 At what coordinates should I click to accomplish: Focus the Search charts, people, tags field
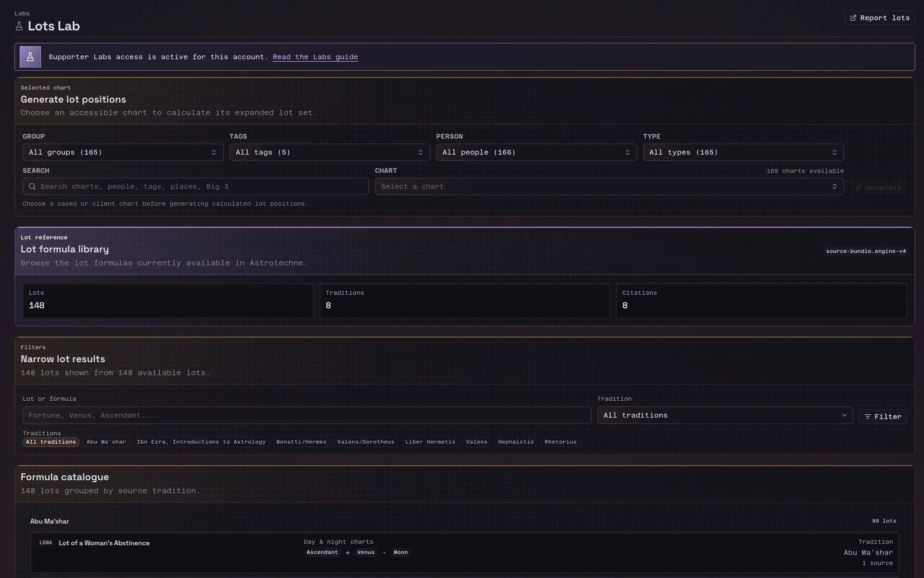(x=195, y=186)
